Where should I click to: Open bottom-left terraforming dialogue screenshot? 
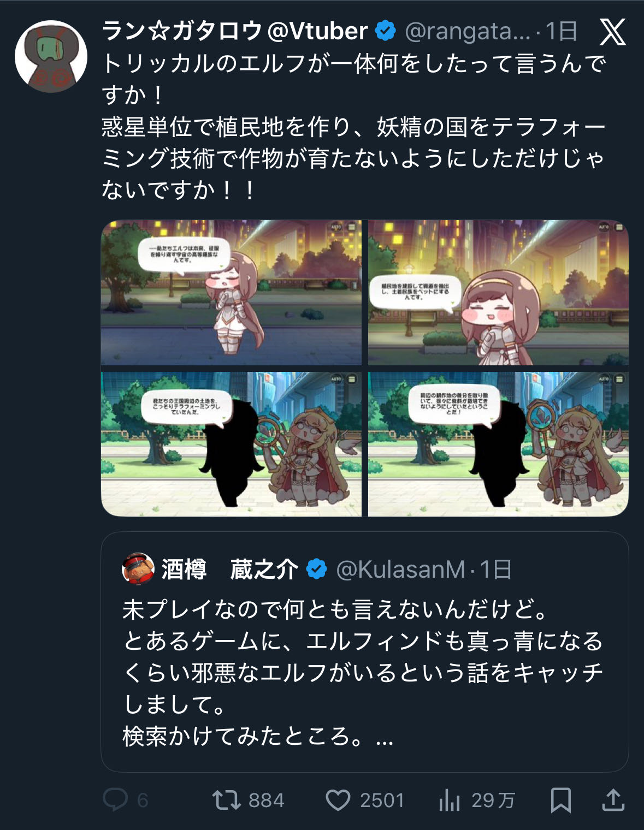[231, 444]
